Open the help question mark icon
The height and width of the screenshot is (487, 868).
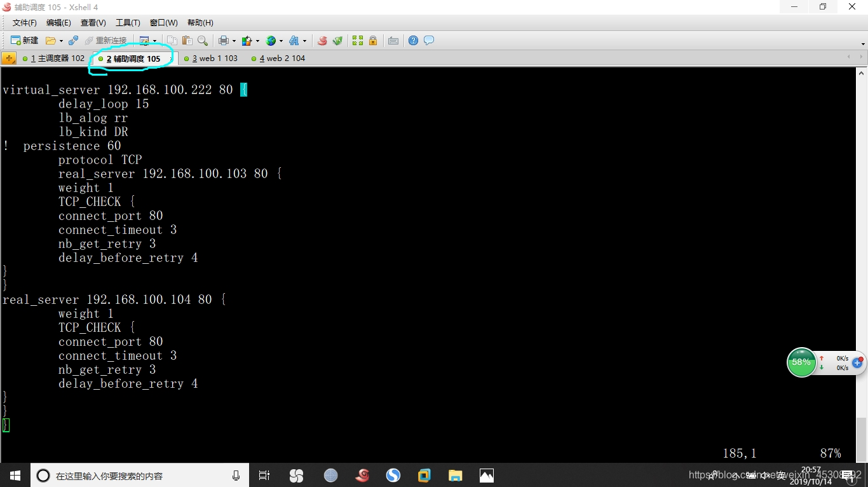pyautogui.click(x=414, y=41)
